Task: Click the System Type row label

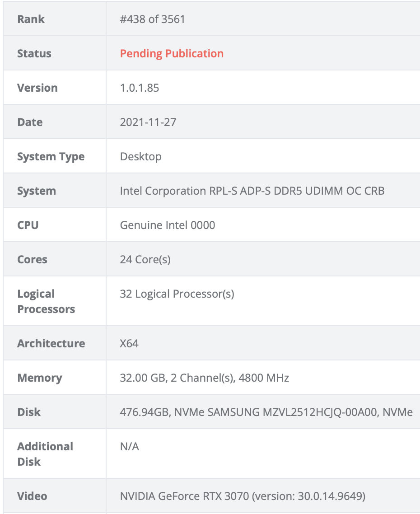Action: [x=51, y=157]
